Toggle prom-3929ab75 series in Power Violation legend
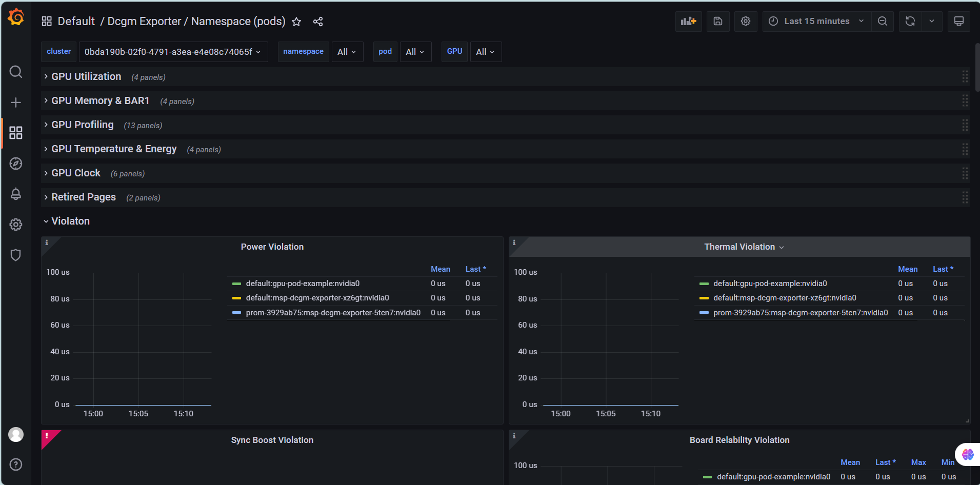The width and height of the screenshot is (980, 485). click(333, 313)
